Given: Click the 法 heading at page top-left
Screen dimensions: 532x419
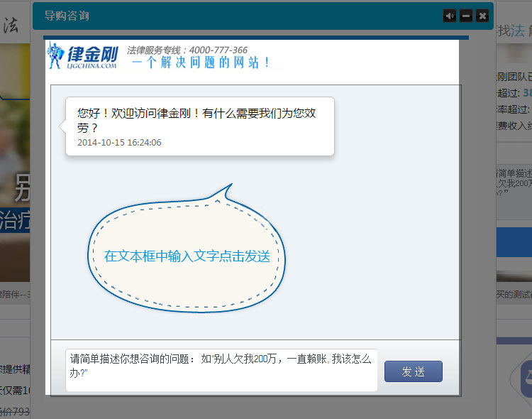Looking at the screenshot, I should [11, 26].
